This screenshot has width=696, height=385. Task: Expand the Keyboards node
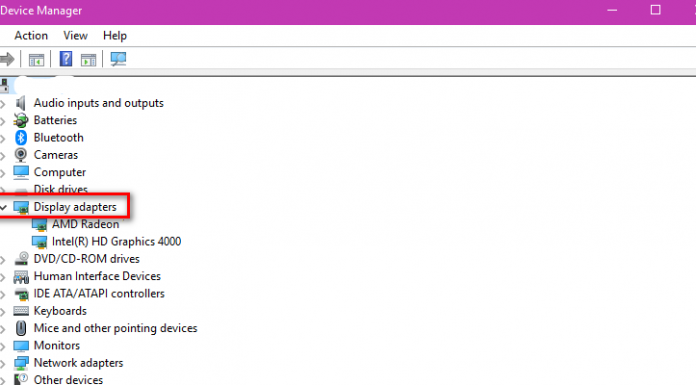3,312
